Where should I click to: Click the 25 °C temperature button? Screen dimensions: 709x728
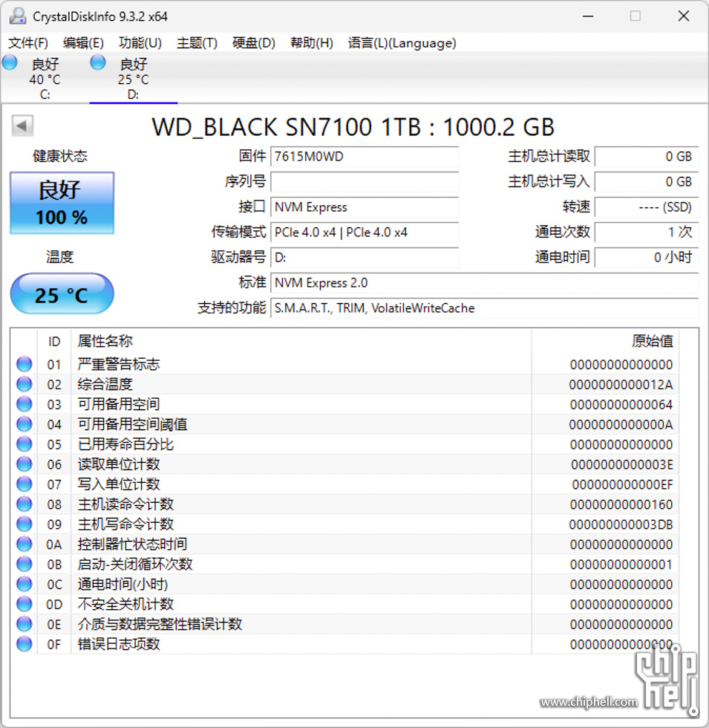coord(62,294)
